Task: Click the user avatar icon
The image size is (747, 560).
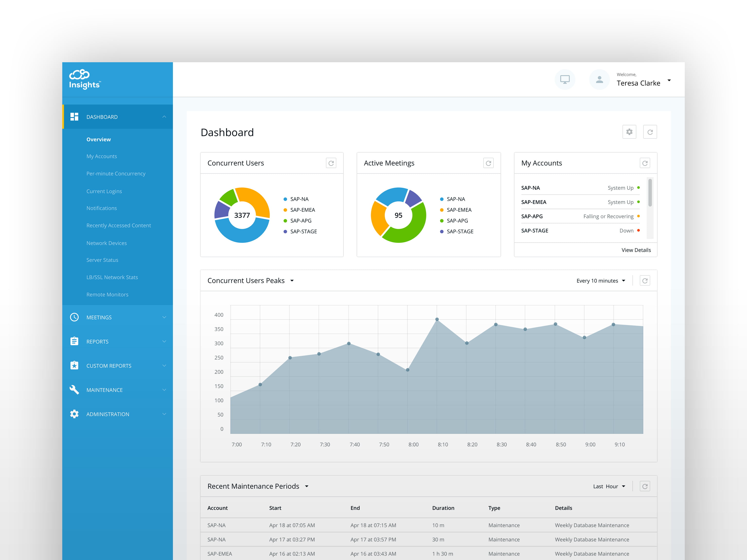Action: [599, 79]
